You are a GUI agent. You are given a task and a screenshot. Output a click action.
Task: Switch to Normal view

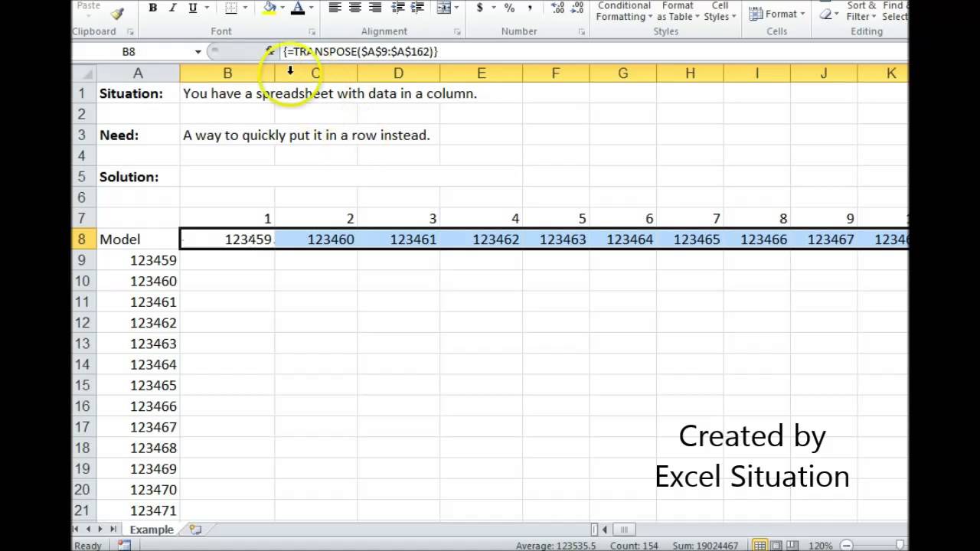point(759,546)
